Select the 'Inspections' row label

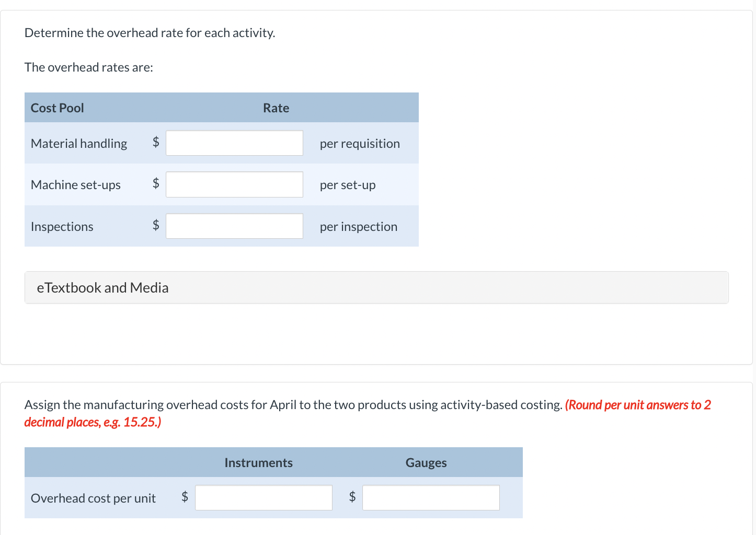pos(62,227)
